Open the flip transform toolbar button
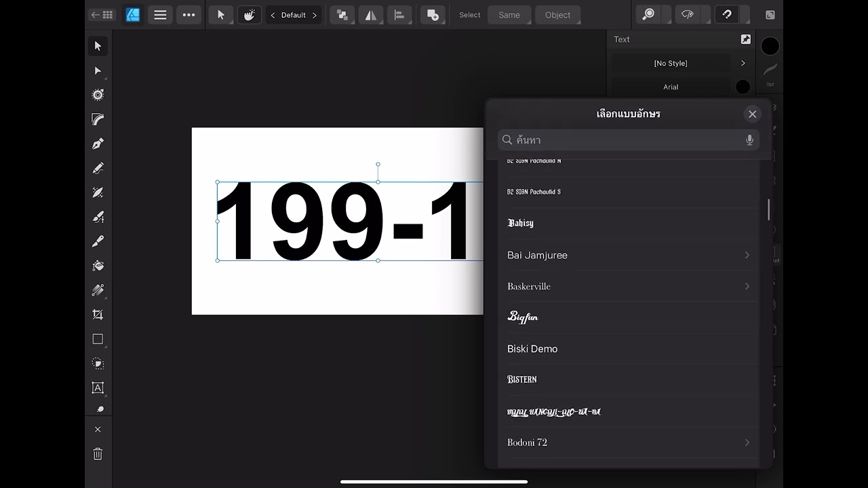Image resolution: width=868 pixels, height=488 pixels. click(371, 15)
